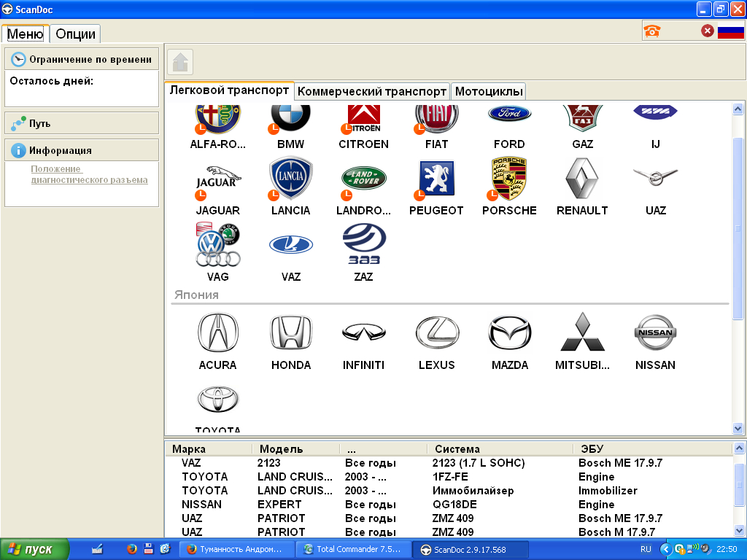Screen dimensions: 747x560
Task: Open the Mitsubishi brand
Action: point(582,332)
